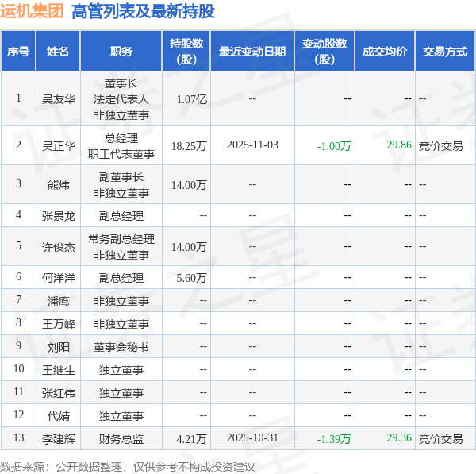Click sequence number 13
The height and width of the screenshot is (474, 476).
pyautogui.click(x=18, y=437)
